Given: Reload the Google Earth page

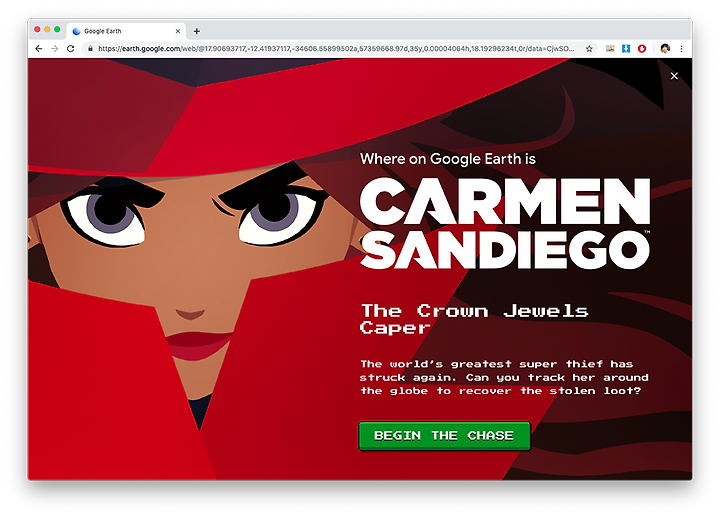Looking at the screenshot, I should click(x=70, y=49).
